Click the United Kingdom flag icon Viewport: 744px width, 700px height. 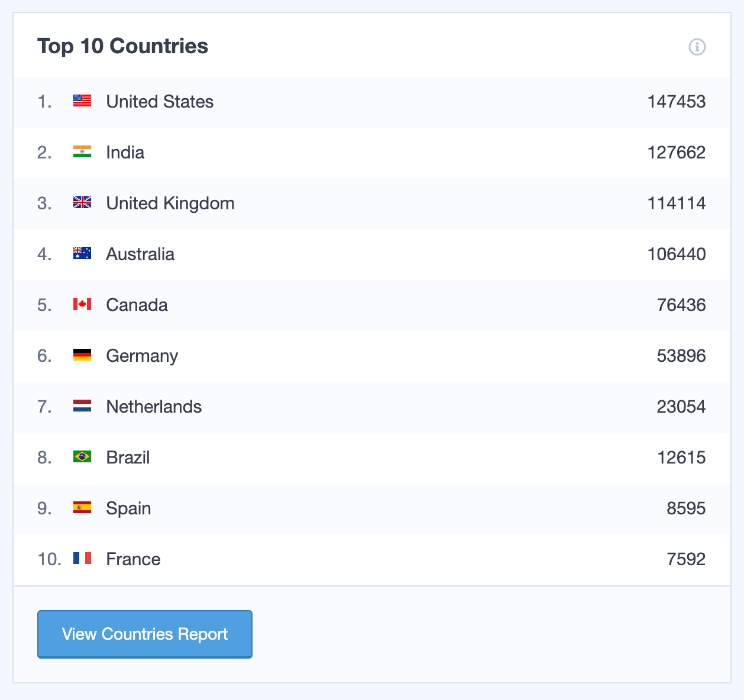(82, 203)
